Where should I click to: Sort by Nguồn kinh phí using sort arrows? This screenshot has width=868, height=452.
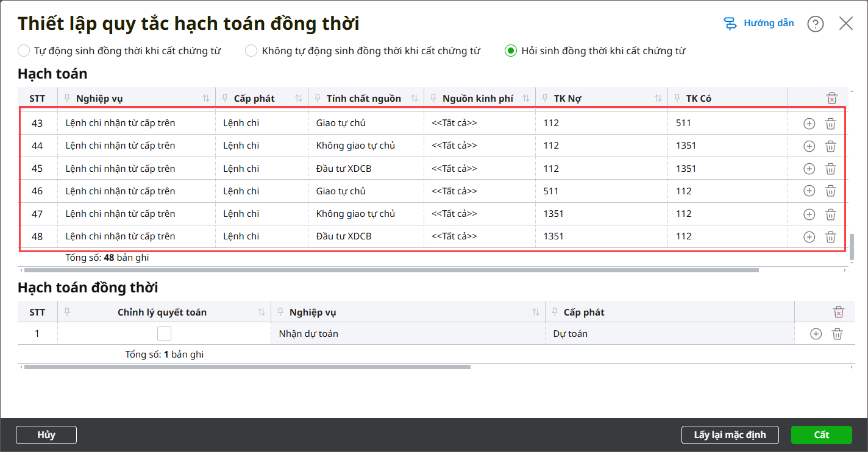[526, 98]
